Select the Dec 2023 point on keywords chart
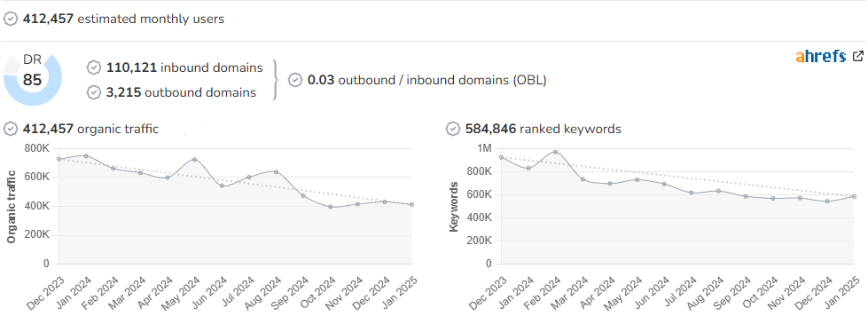 click(501, 157)
